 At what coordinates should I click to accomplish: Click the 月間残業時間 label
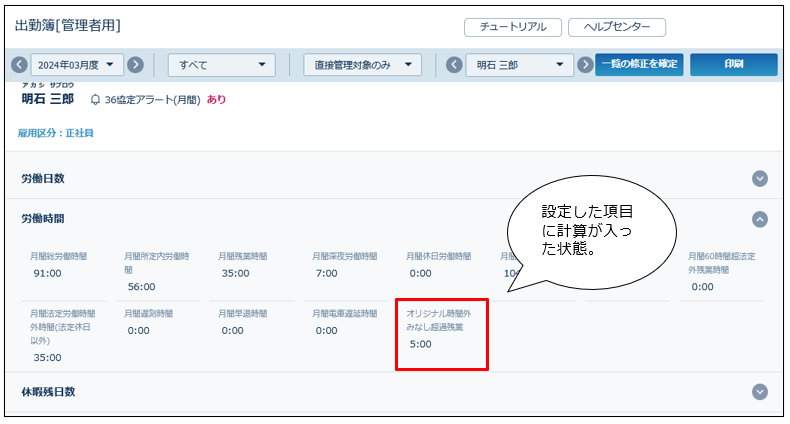click(x=243, y=256)
